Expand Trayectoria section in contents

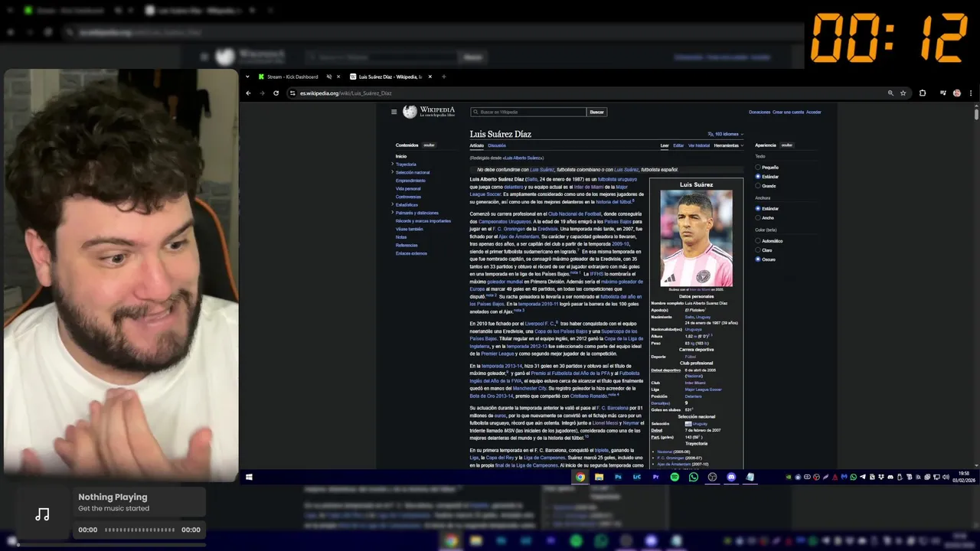pos(393,164)
